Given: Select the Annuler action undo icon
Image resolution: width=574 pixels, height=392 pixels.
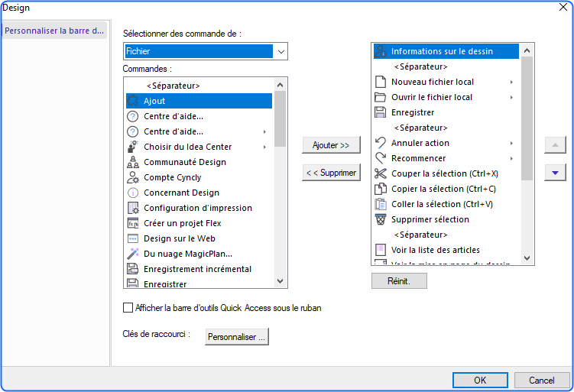Looking at the screenshot, I should (381, 143).
